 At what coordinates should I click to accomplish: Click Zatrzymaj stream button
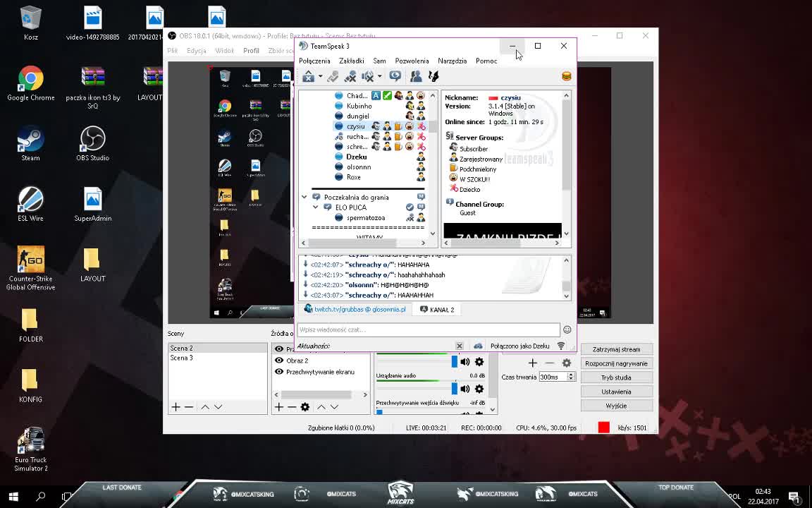(x=616, y=349)
